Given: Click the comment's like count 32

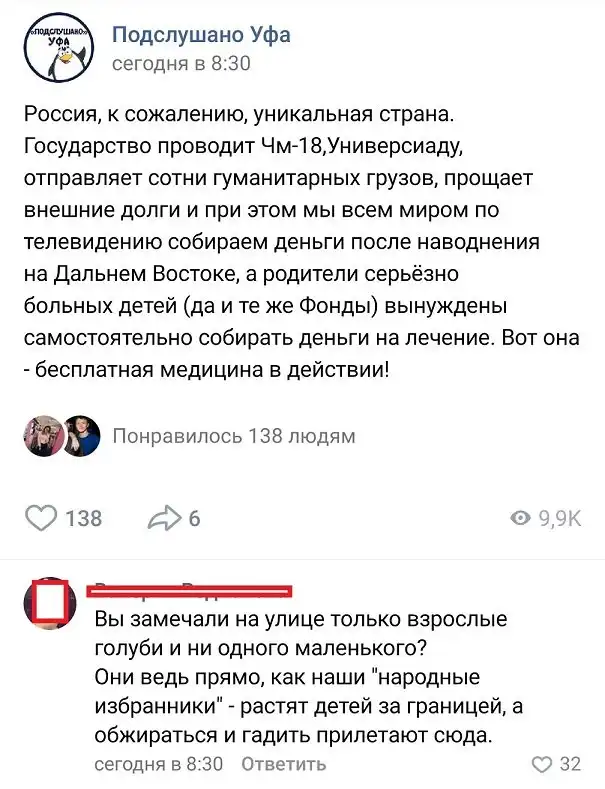Looking at the screenshot, I should [x=570, y=764].
